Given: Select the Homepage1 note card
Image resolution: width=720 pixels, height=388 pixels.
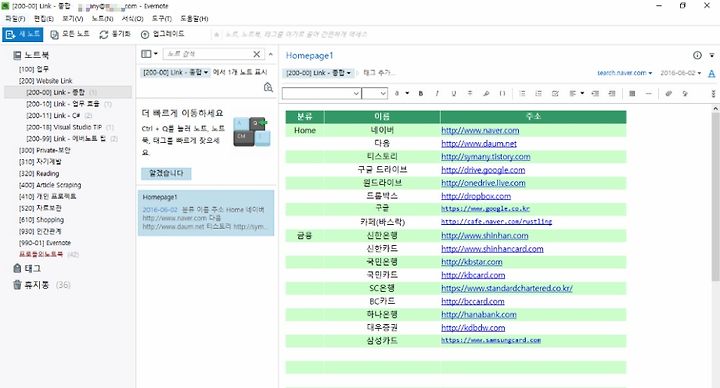Looking at the screenshot, I should (206, 213).
